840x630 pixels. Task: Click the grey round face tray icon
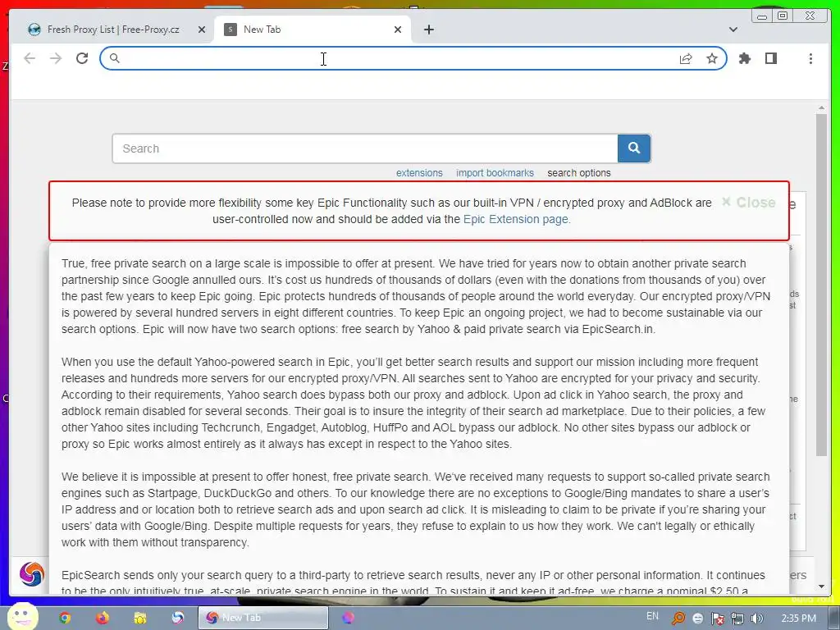tap(697, 619)
